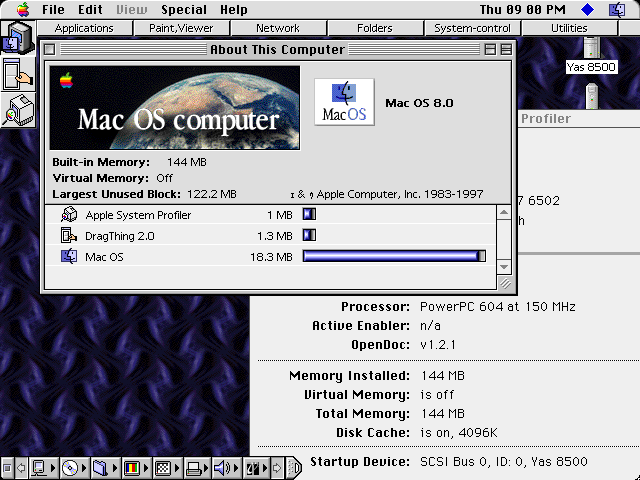Click the Profiler window title bar
This screenshot has width=640, height=480.
(x=579, y=119)
